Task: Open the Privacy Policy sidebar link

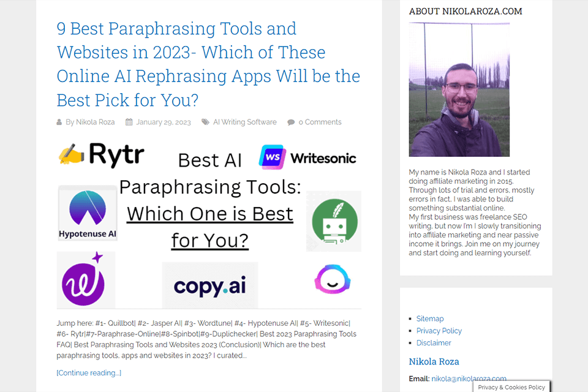Action: click(439, 331)
